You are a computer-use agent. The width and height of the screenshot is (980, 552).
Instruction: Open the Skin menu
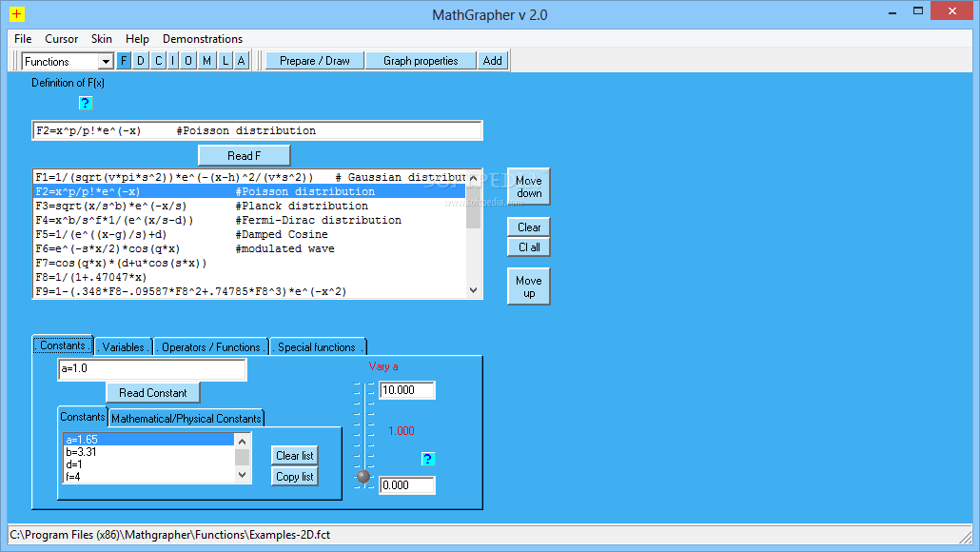(101, 39)
